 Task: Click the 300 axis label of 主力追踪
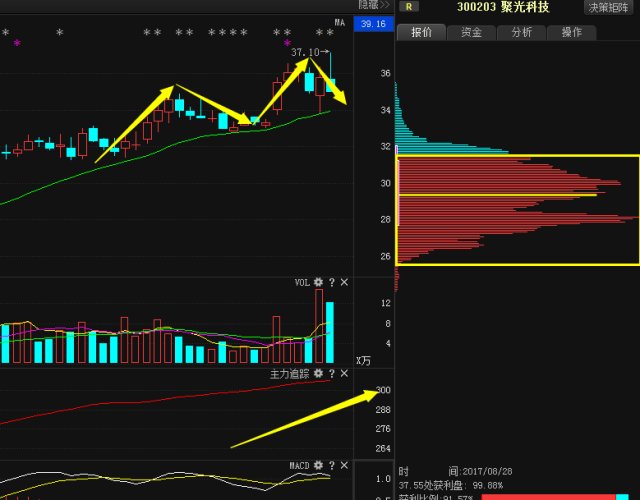point(383,390)
